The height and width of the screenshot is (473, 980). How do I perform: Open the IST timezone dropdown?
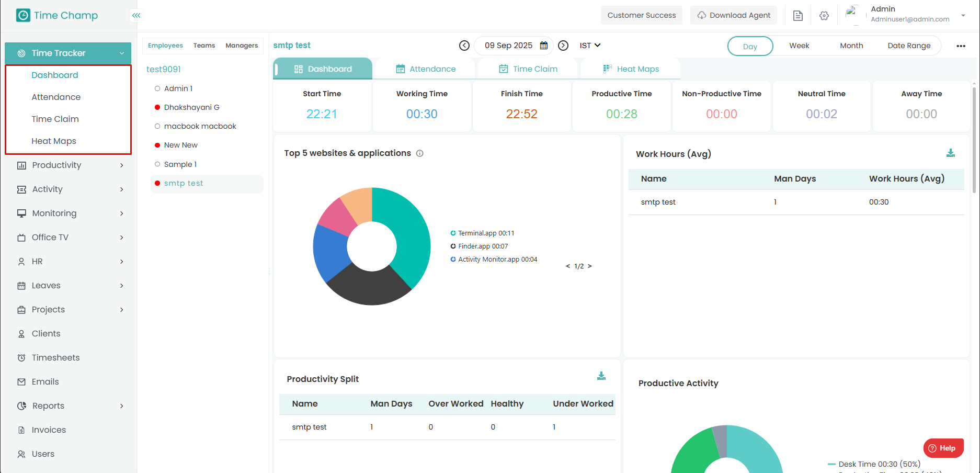pos(590,46)
